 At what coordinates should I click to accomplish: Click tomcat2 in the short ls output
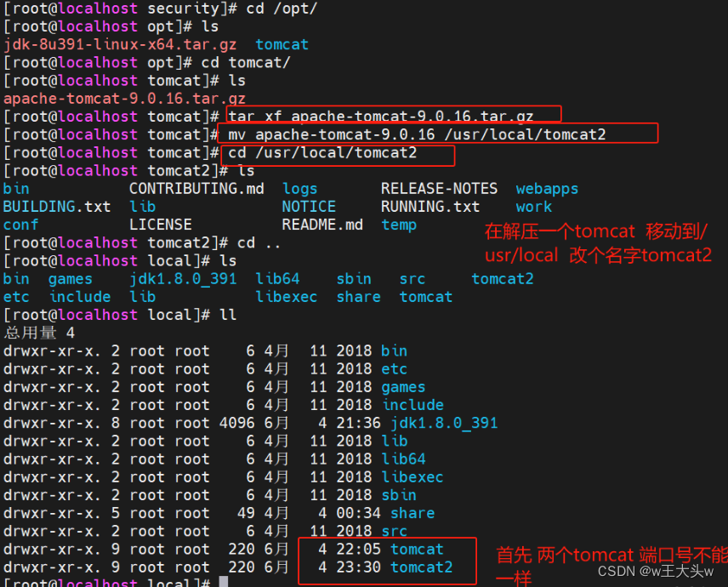[503, 279]
